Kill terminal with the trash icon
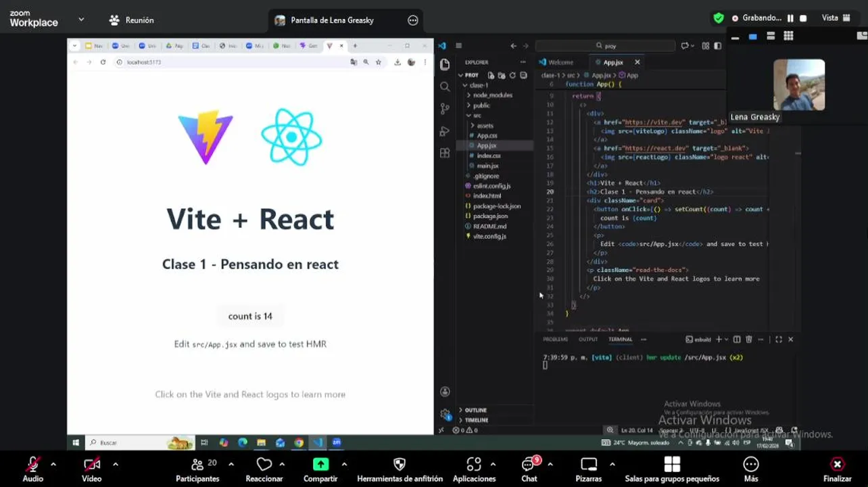This screenshot has height=487, width=868. coord(750,340)
